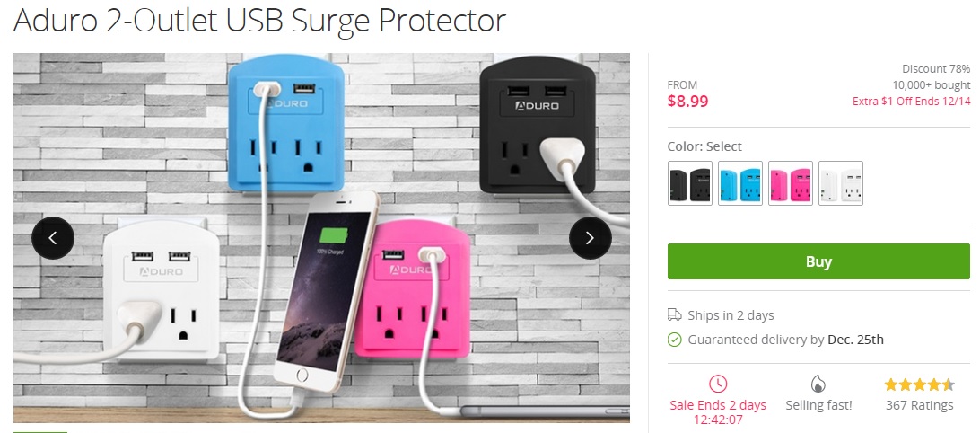Pick the white color swatch
The image size is (980, 433).
click(841, 183)
